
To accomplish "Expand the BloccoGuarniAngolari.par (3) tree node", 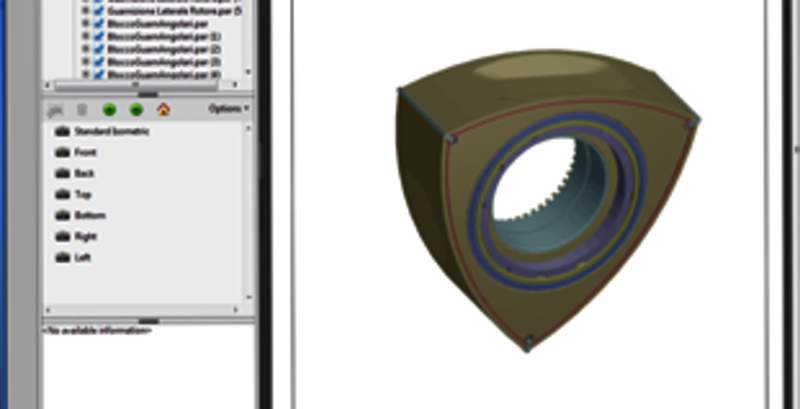I will [x=86, y=61].
